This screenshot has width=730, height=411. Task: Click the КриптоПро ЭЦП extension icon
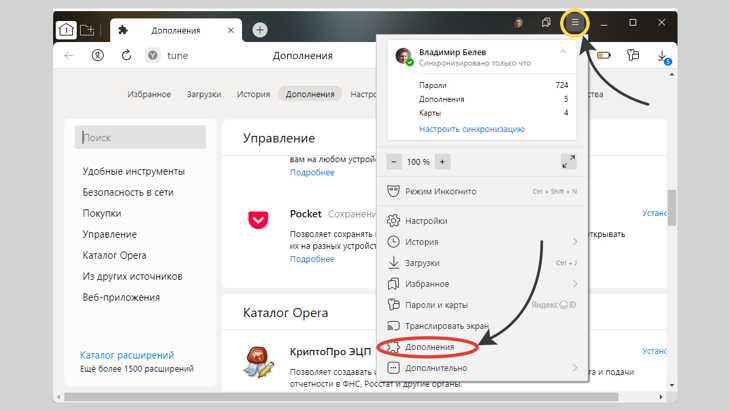coord(258,360)
